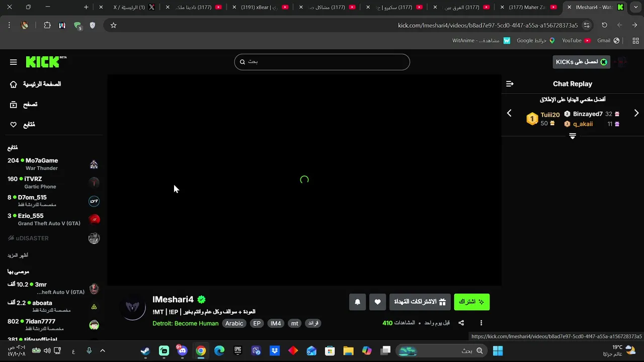This screenshot has width=644, height=362.
Task: Open a new browser tab
Action: (x=86, y=7)
